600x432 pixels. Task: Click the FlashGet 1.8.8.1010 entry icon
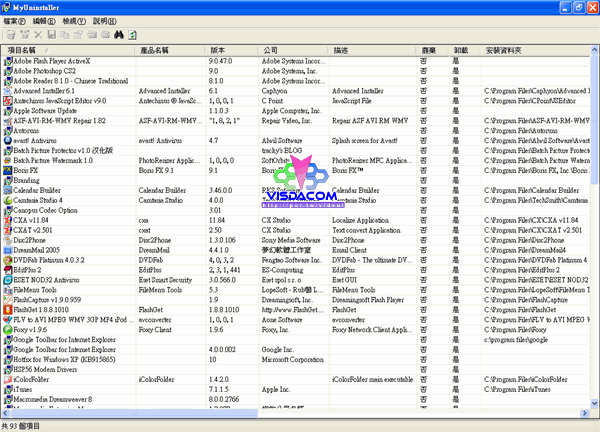7,309
